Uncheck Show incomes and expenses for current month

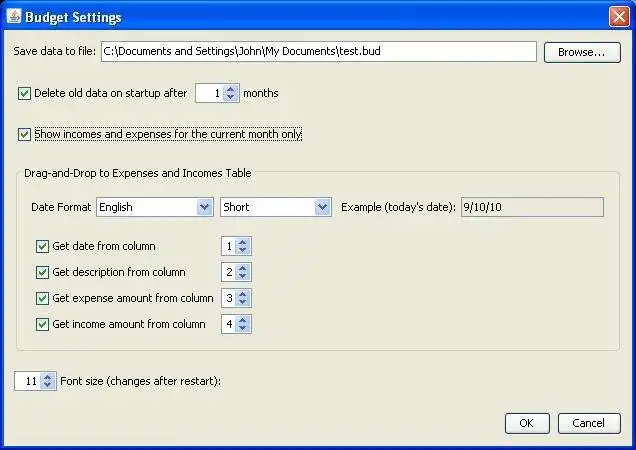coord(25,133)
